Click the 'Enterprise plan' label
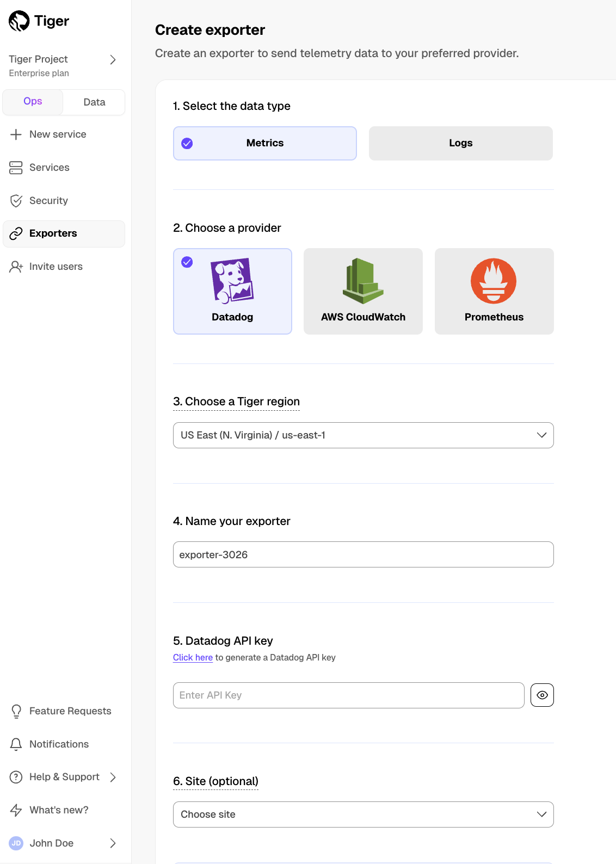Viewport: 616px width, 864px height. click(x=39, y=73)
